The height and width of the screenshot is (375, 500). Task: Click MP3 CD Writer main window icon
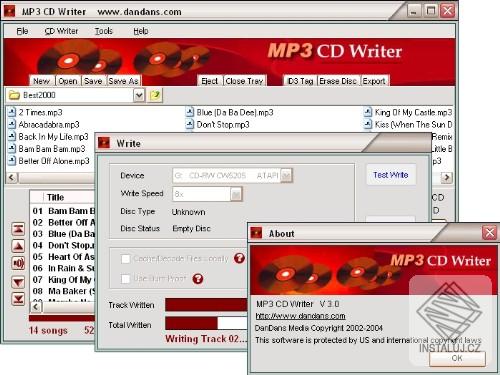pyautogui.click(x=9, y=11)
